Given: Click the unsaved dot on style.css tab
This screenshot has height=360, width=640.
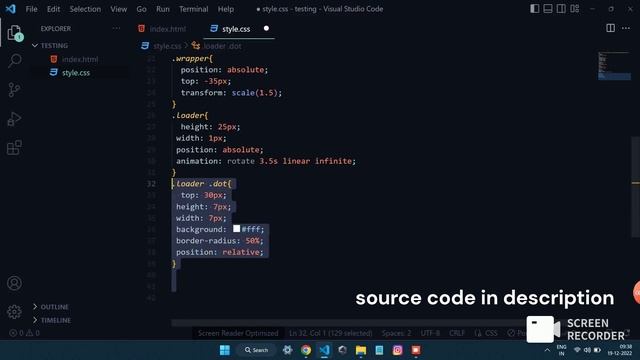Looking at the screenshot, I should (x=266, y=28).
